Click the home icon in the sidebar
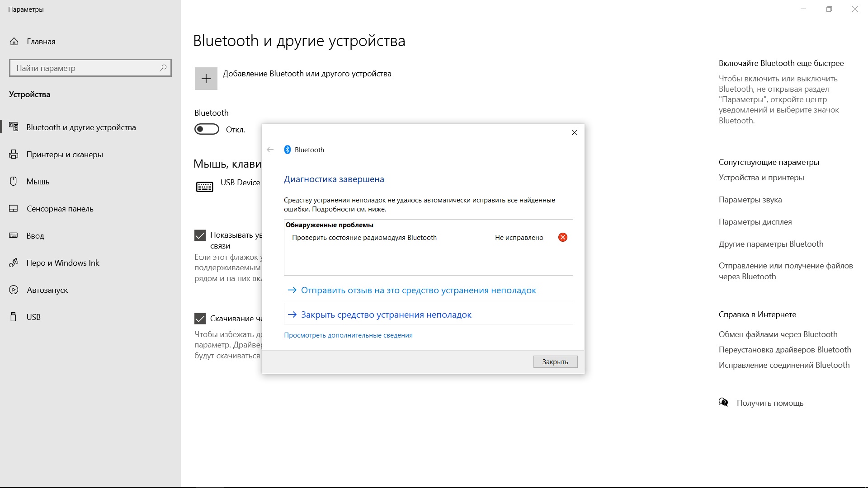This screenshot has width=868, height=488. (14, 42)
